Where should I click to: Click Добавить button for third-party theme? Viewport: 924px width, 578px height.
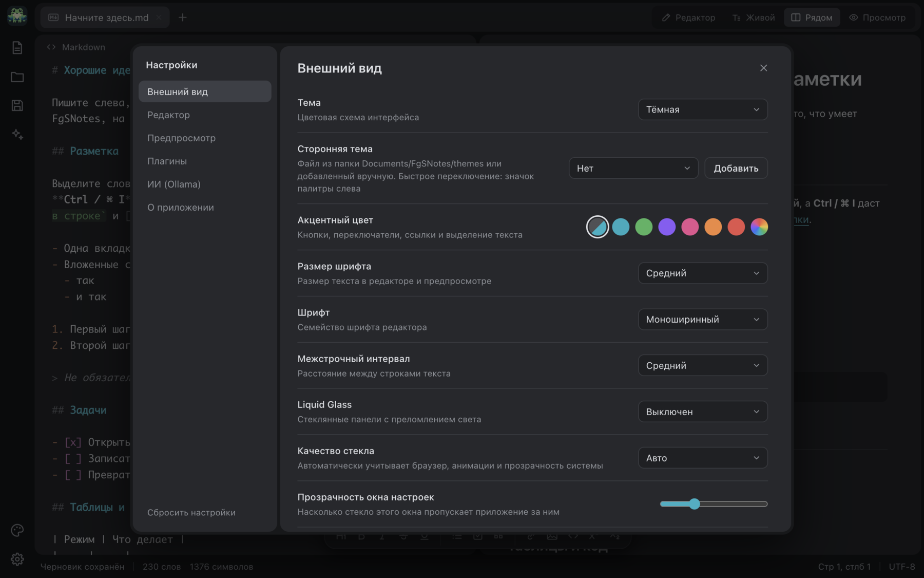click(x=736, y=168)
